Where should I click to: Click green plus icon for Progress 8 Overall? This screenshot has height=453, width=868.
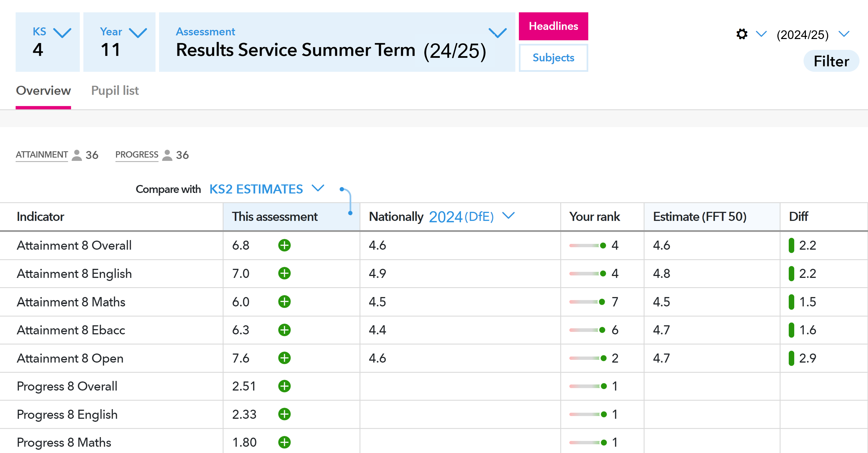point(284,386)
